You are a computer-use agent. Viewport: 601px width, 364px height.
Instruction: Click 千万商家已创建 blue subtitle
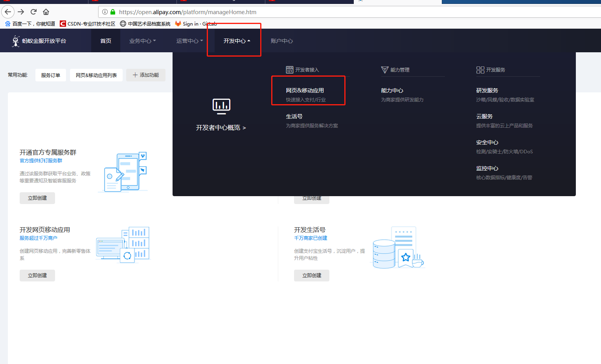coord(311,238)
